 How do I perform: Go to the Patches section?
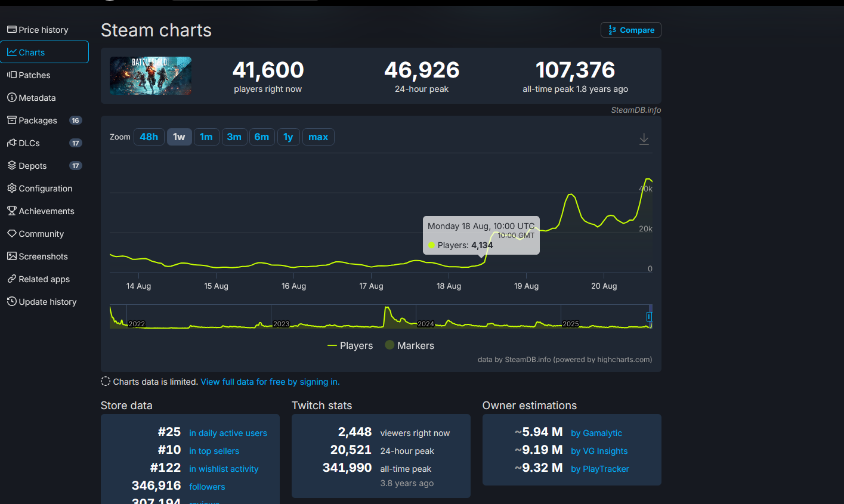pyautogui.click(x=29, y=75)
